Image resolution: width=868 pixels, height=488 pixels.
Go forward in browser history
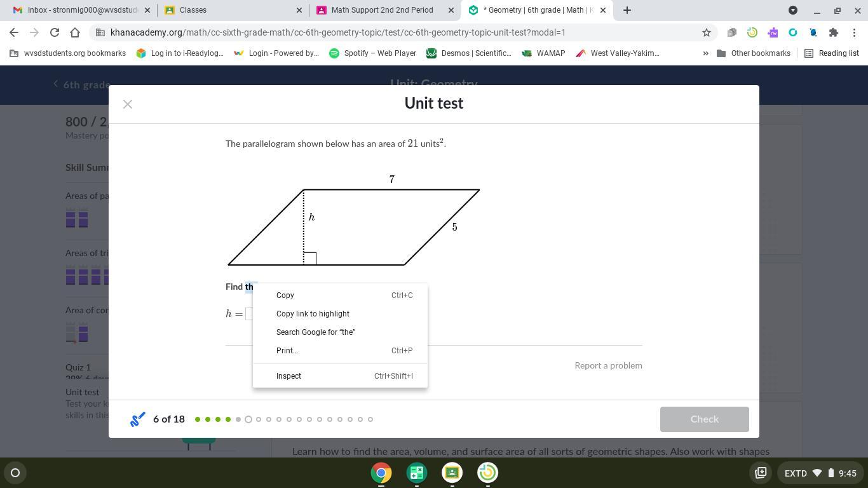tap(34, 32)
